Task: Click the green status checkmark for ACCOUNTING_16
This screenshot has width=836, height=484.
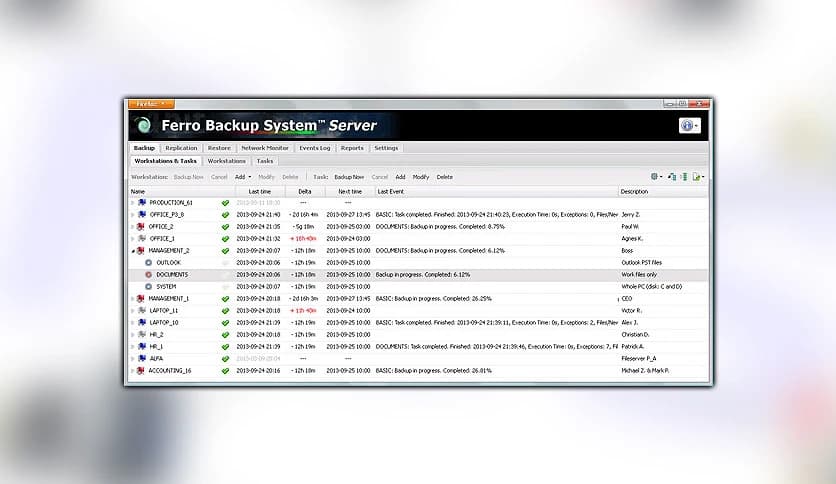Action: coord(226,371)
